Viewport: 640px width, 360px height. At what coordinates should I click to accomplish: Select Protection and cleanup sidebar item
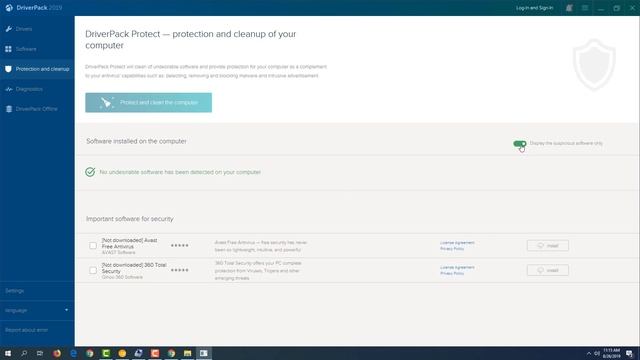pos(37,69)
